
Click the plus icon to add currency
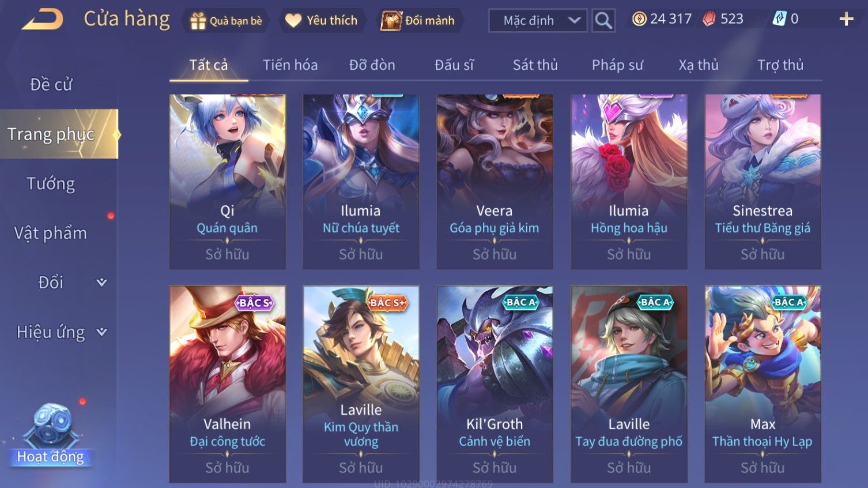[x=846, y=20]
